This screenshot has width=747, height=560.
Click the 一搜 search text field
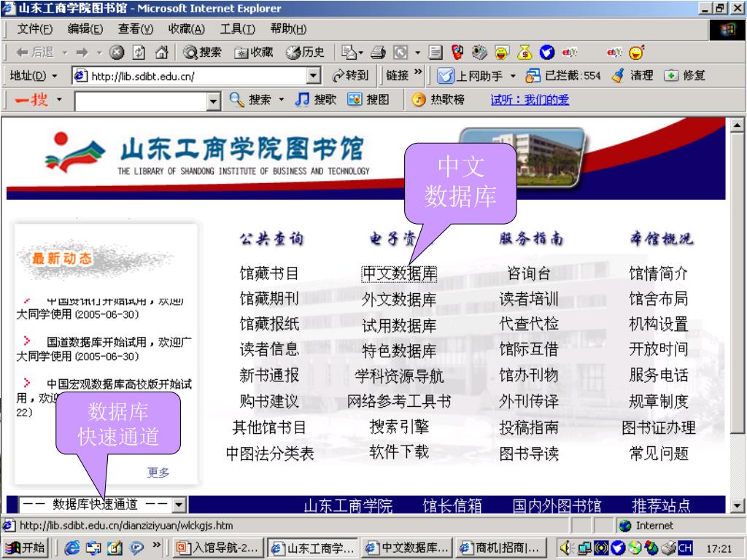pyautogui.click(x=141, y=101)
